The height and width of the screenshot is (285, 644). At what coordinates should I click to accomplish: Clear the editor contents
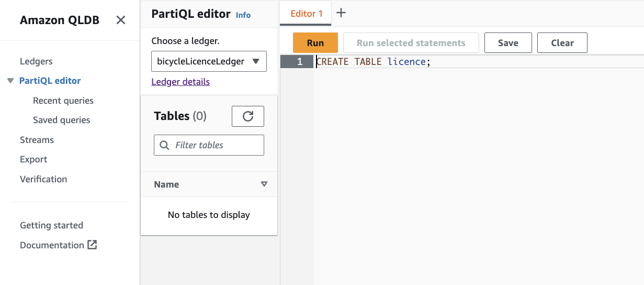point(562,43)
